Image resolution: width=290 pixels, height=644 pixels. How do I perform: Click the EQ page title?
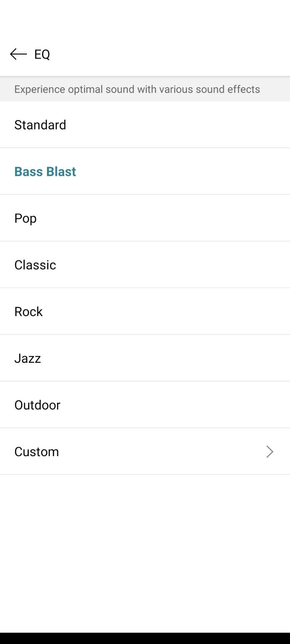(x=42, y=54)
